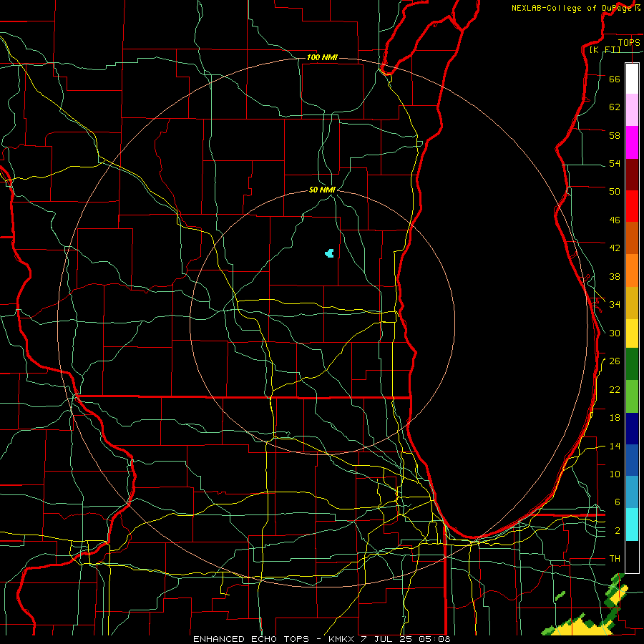Click the 34 legend value
Screen dimensions: 644x644
(615, 305)
